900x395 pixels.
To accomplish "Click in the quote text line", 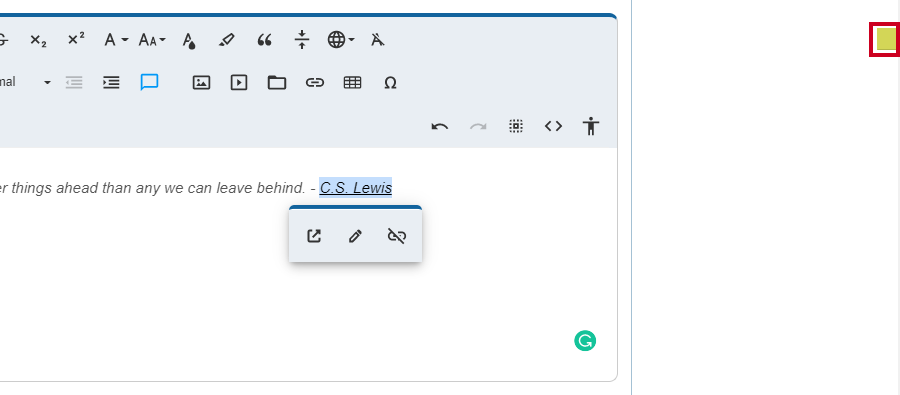I will pyautogui.click(x=195, y=188).
